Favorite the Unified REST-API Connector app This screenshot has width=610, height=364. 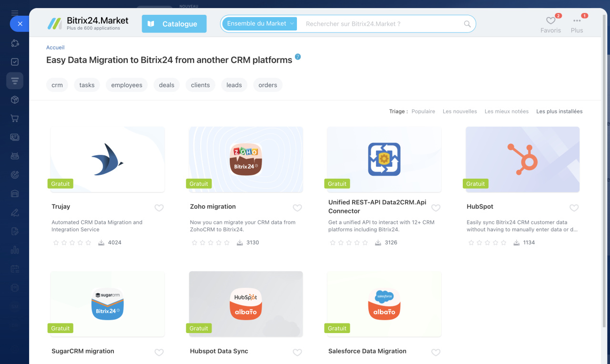436,208
